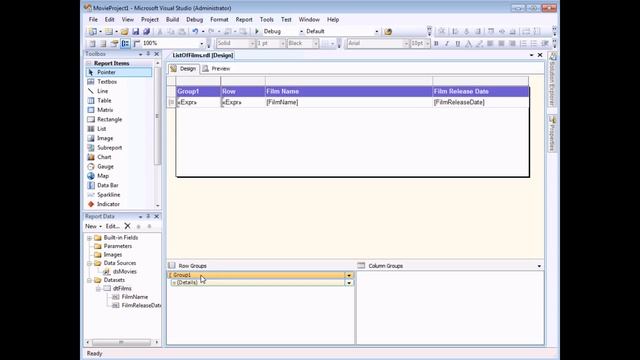Open the 1 pt border width dropdown
Image resolution: width=640 pixels, height=360 pixels.
click(282, 43)
